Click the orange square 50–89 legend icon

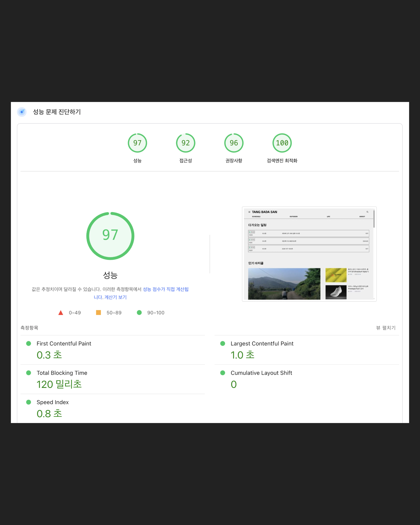[x=98, y=313]
